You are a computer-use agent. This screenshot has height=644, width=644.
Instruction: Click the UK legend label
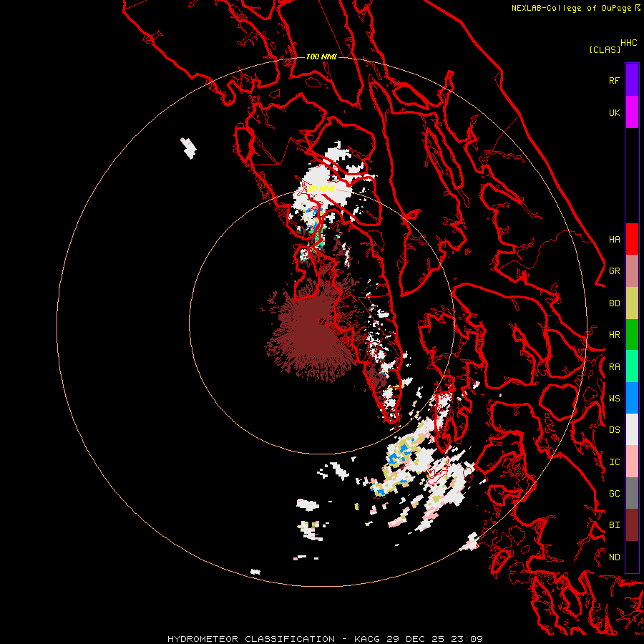pos(614,112)
